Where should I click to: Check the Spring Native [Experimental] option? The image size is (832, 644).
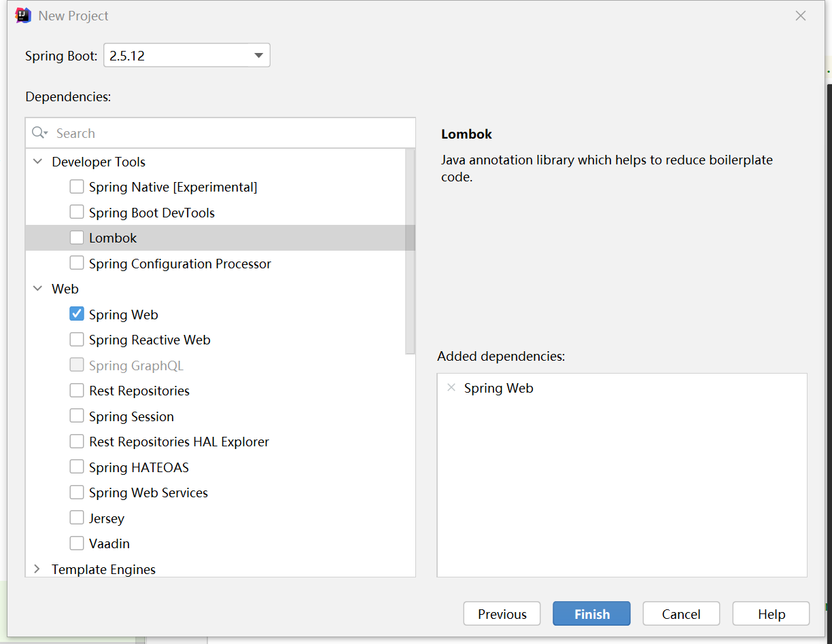77,187
